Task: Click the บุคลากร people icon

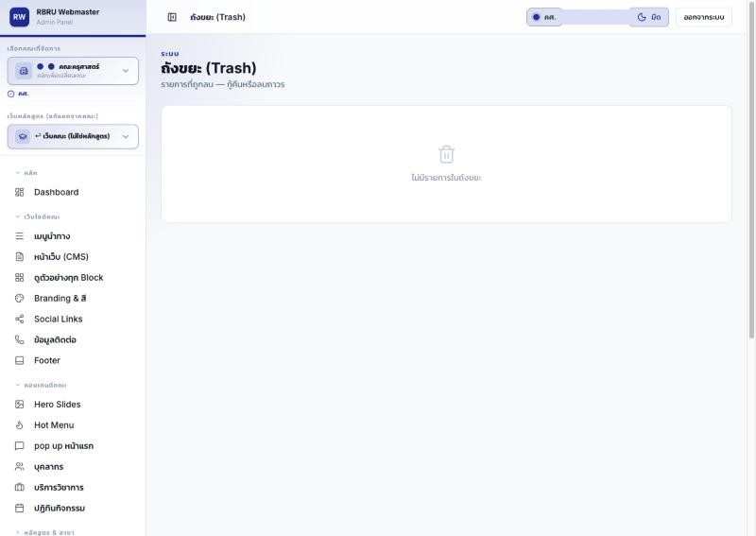Action: point(19,467)
